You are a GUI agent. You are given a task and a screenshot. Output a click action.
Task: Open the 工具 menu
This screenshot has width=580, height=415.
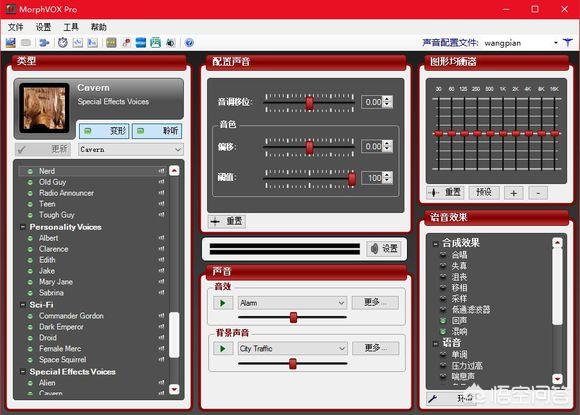click(x=71, y=27)
